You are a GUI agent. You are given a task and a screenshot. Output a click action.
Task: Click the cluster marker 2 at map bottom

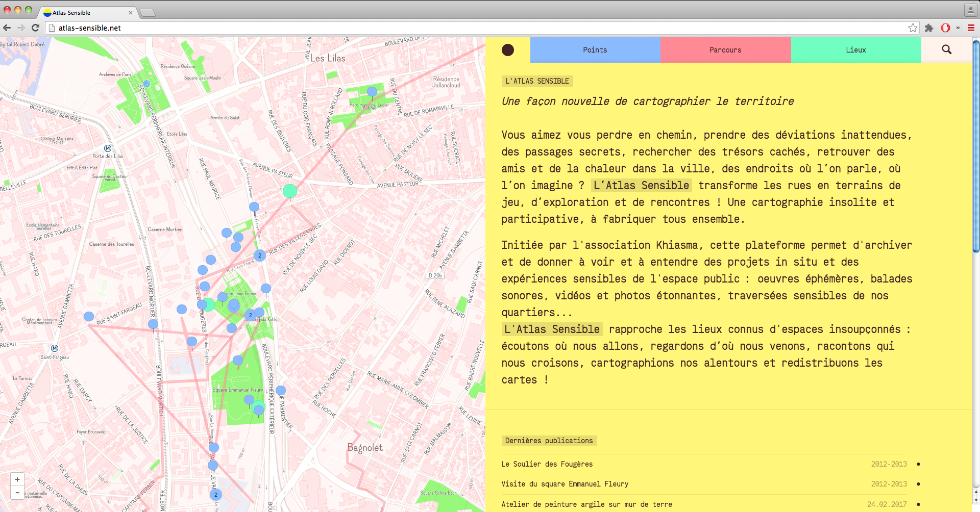click(216, 495)
